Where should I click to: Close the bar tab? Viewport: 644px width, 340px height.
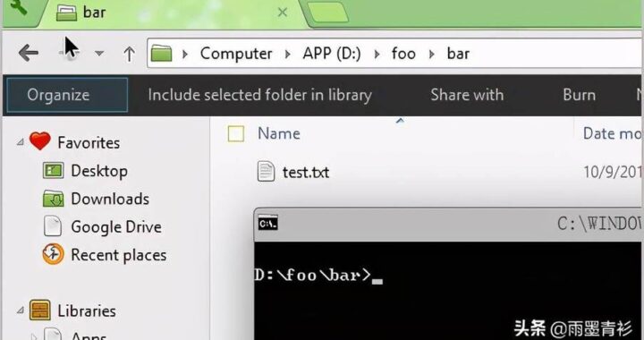(x=282, y=13)
